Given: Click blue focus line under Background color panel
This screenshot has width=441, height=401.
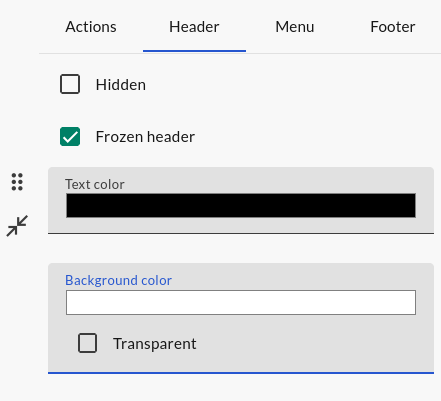Looking at the screenshot, I should [x=241, y=373].
